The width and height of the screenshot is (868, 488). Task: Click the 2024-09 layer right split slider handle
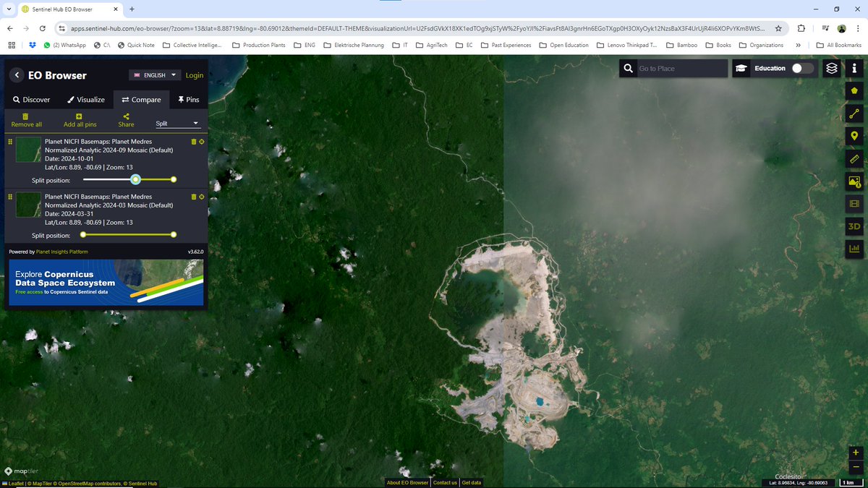[x=174, y=179]
